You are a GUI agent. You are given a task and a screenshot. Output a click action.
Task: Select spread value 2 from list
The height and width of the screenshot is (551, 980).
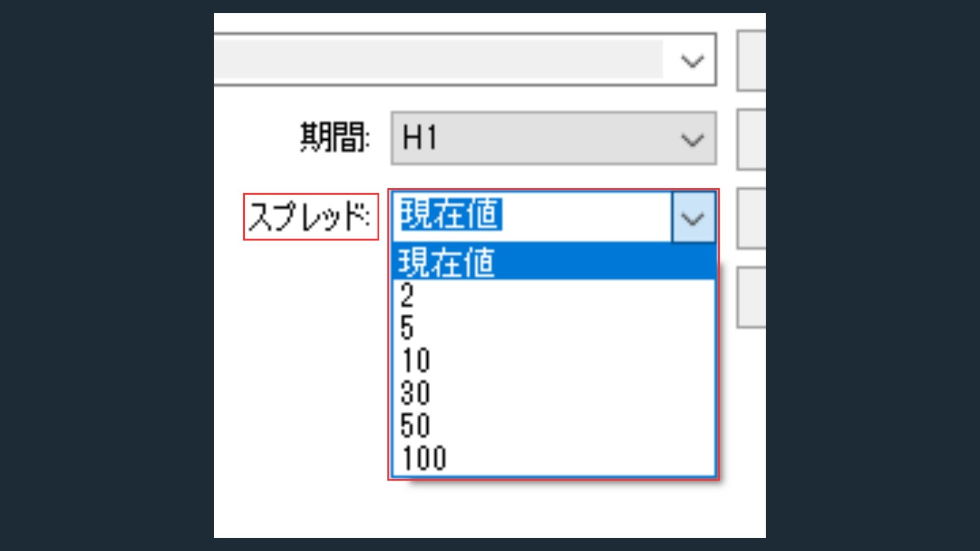pyautogui.click(x=554, y=295)
